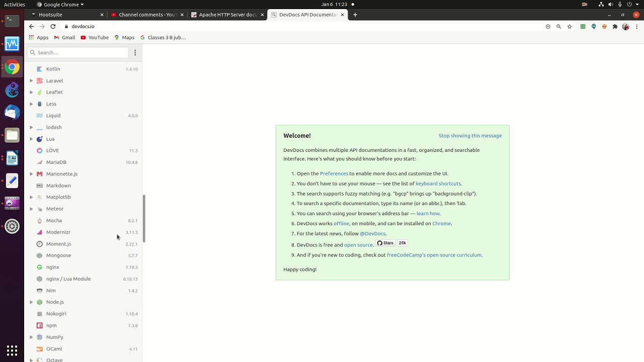Open the Gmail bookmark

[64, 37]
